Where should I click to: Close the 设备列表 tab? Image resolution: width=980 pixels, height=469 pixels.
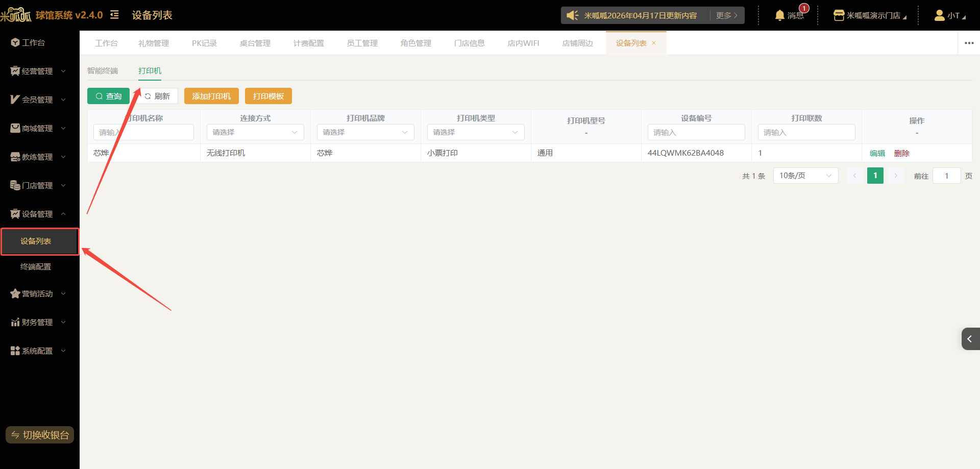(654, 43)
